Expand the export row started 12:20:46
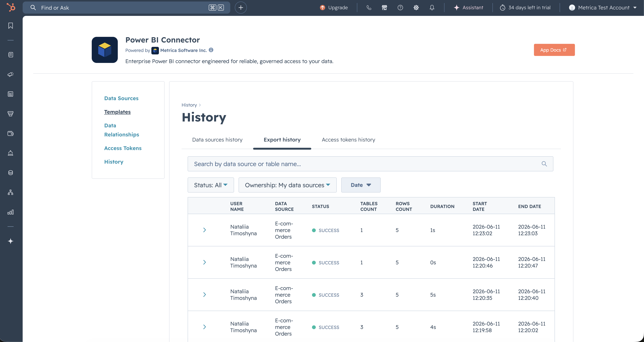Screen dimensions: 644x342 pyautogui.click(x=204, y=262)
